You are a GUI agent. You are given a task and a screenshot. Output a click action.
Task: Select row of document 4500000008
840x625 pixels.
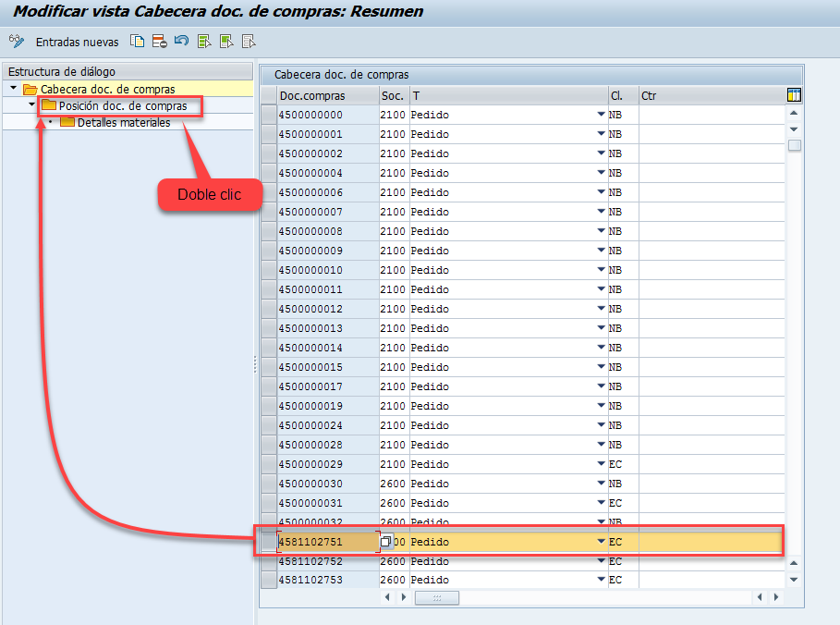click(269, 231)
